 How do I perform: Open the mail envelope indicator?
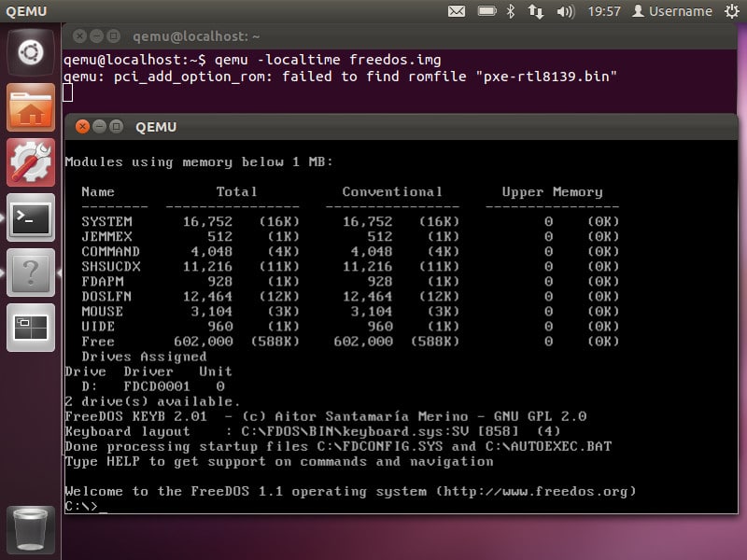(x=457, y=11)
